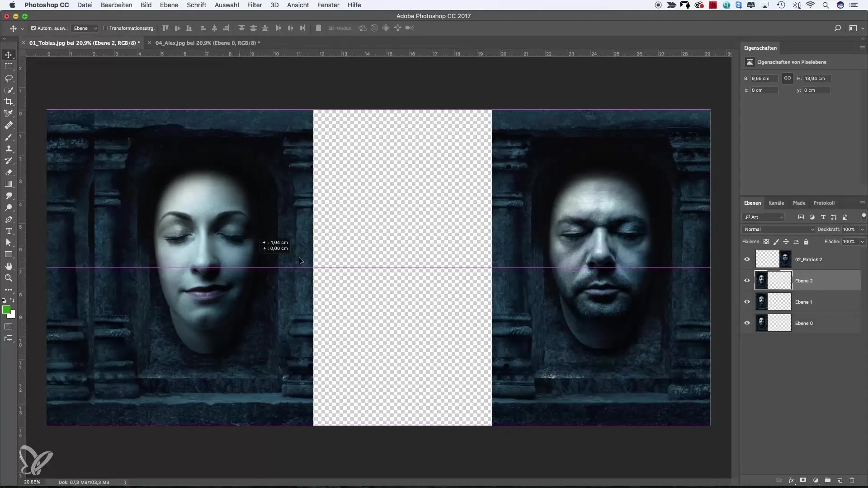Select the Eraser tool
The image size is (868, 488).
coord(9,172)
